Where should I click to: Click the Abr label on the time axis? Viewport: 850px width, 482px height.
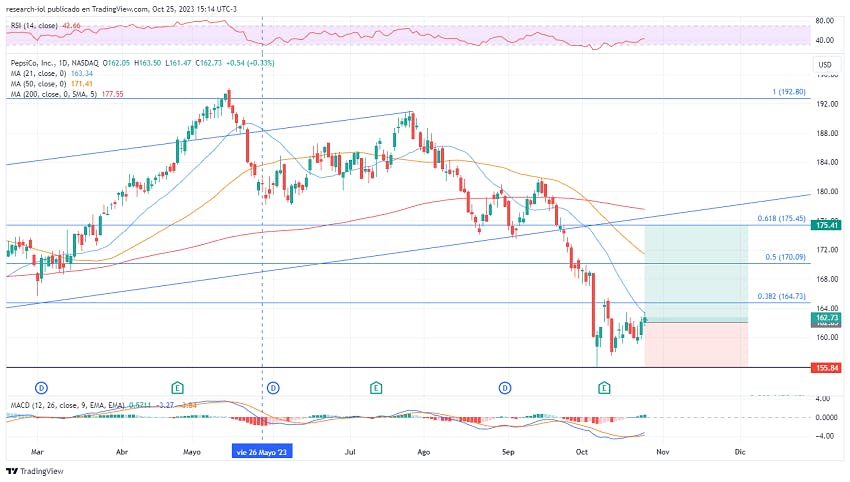(122, 452)
